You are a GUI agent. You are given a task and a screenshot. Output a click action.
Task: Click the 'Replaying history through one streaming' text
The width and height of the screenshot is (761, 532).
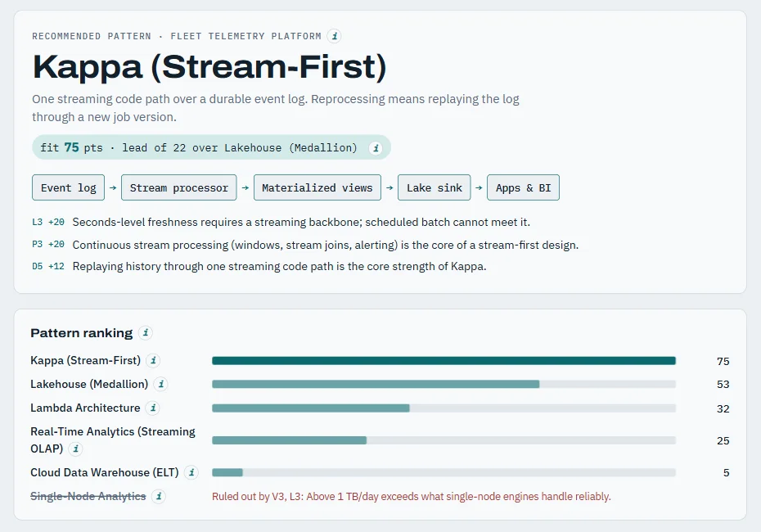click(279, 267)
